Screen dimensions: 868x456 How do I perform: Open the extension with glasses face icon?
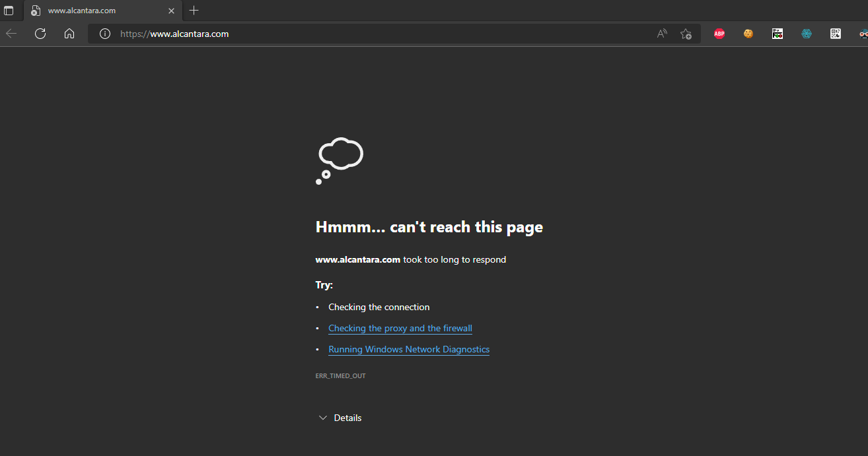pyautogui.click(x=863, y=34)
